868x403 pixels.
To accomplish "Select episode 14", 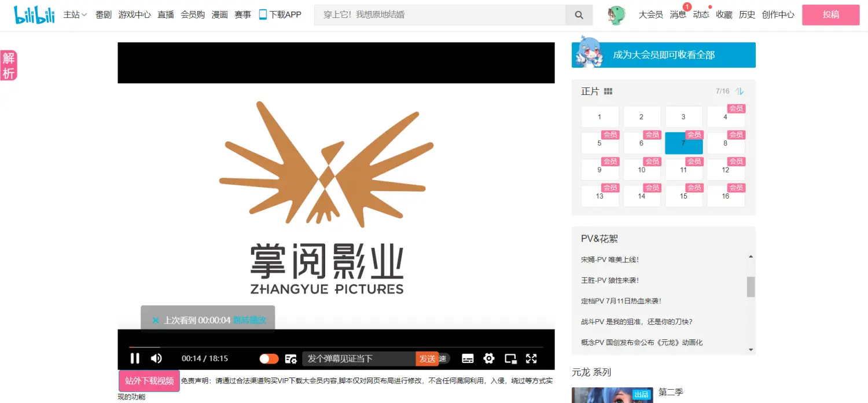I will click(641, 196).
